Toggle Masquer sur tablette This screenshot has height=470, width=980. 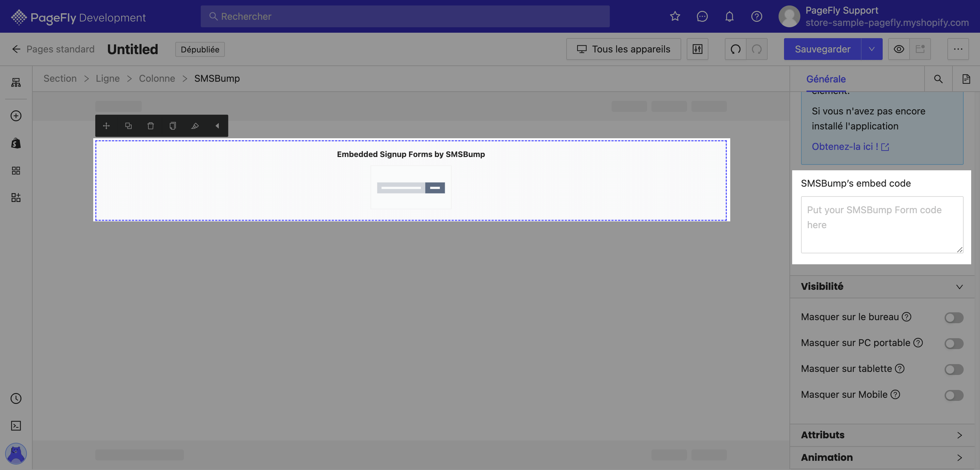click(953, 369)
